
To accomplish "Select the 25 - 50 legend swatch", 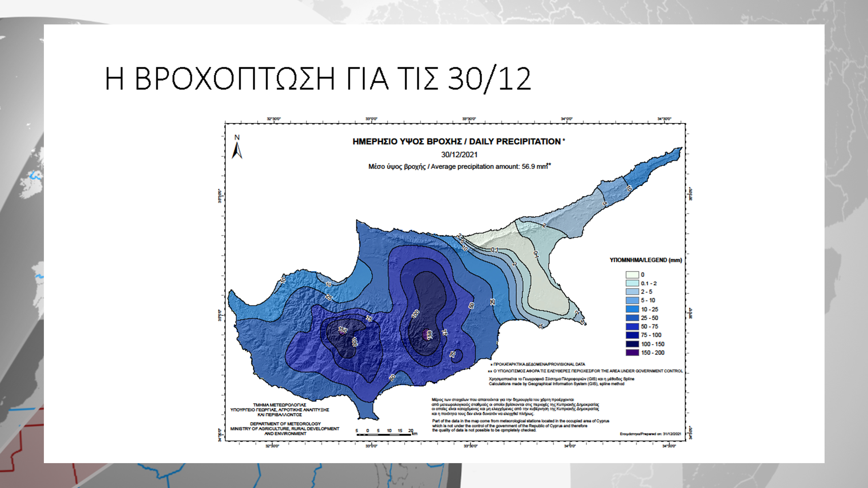I will point(632,318).
